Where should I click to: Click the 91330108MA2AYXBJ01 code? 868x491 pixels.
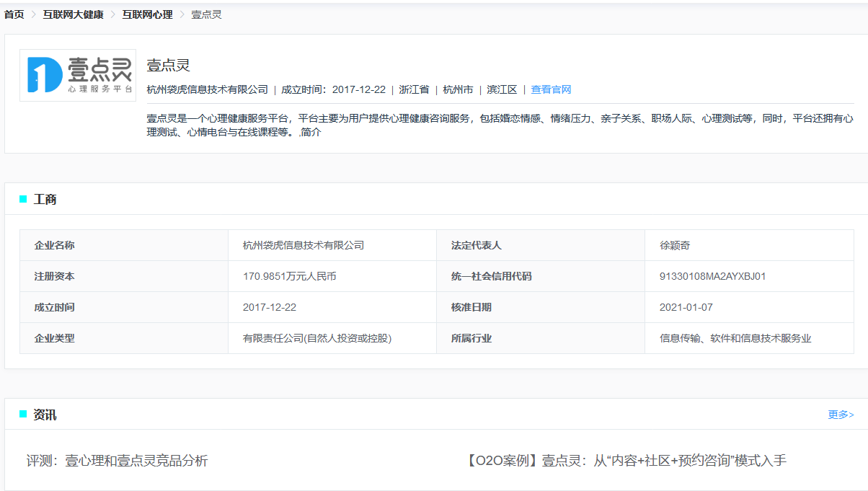click(712, 276)
